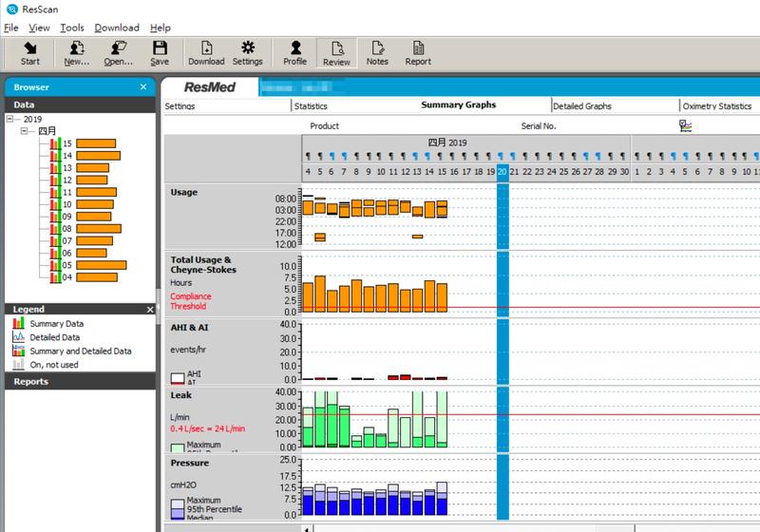
Task: Open the Tools menu
Action: tap(72, 28)
